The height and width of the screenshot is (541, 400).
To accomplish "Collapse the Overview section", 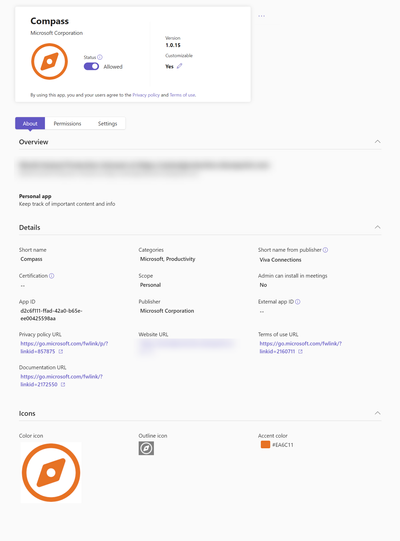I will pyautogui.click(x=378, y=141).
